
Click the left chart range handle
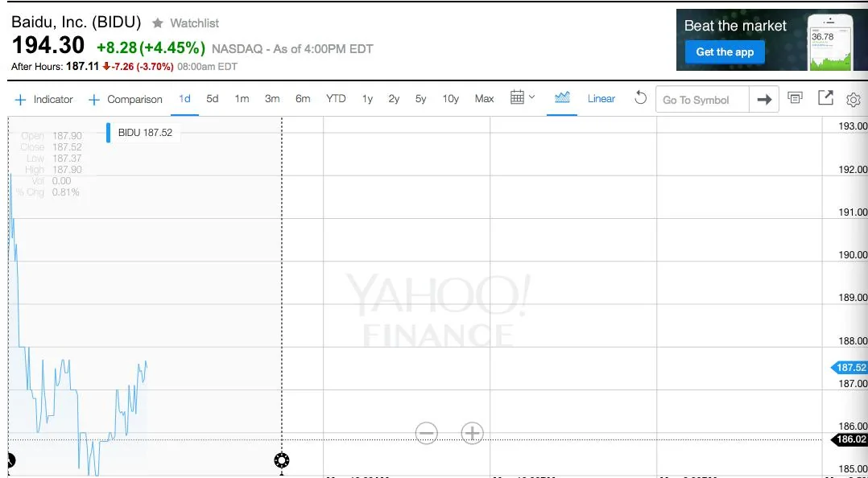(x=10, y=460)
